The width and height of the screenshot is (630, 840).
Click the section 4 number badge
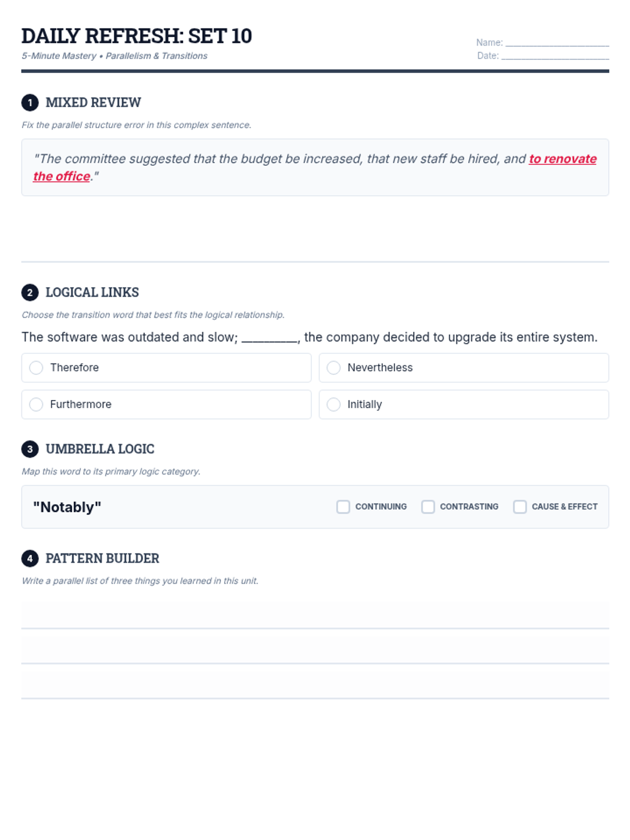tap(30, 558)
